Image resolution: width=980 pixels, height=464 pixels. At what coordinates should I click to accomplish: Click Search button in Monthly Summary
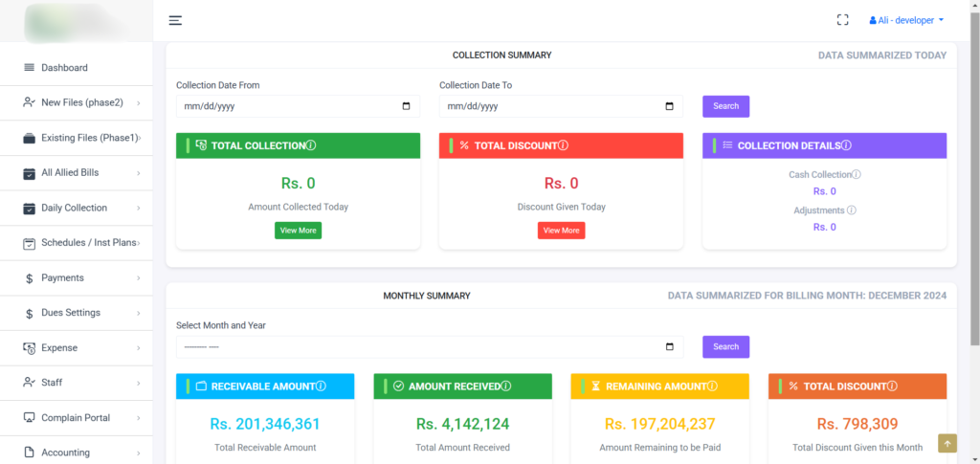(725, 347)
